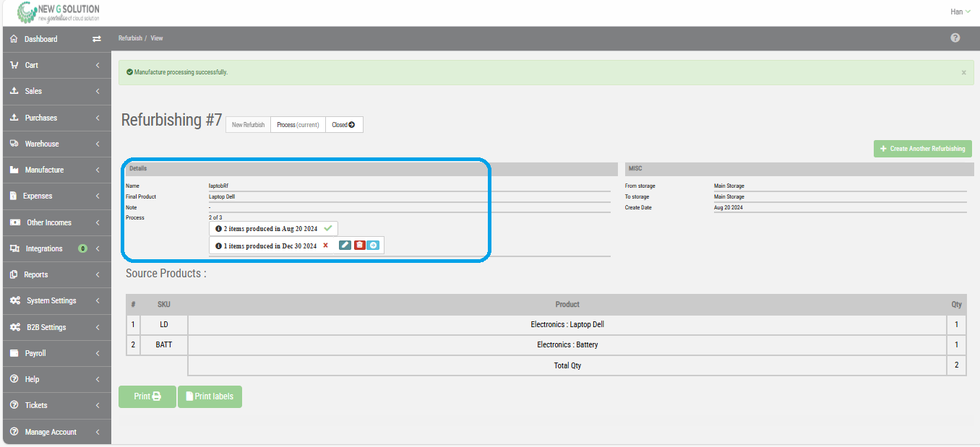
Task: Click the System Settings gears icon
Action: point(14,300)
